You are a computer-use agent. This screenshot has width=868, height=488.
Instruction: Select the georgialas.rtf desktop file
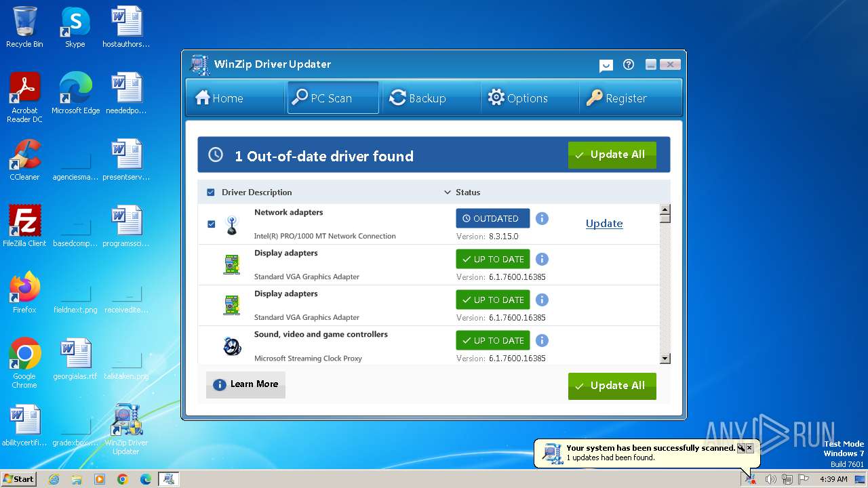coord(75,359)
